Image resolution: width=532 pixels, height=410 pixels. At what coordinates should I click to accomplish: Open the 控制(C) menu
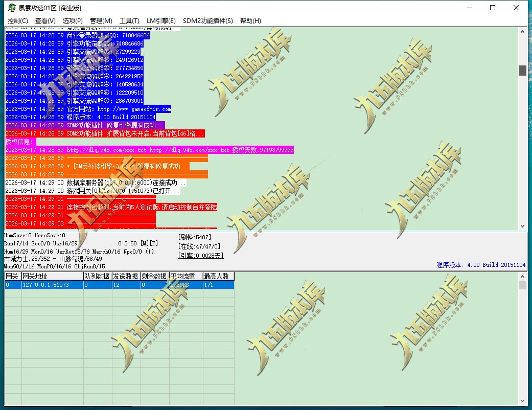click(x=18, y=20)
